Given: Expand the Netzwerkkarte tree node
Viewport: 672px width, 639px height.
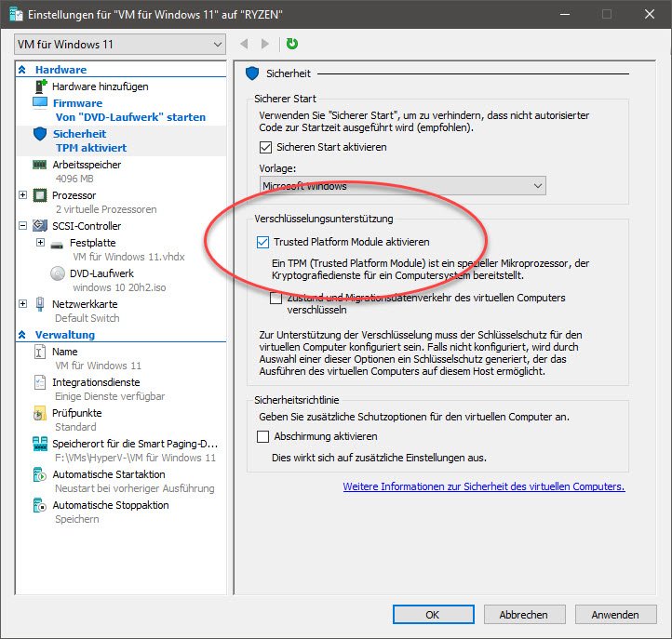Looking at the screenshot, I should pos(22,304).
